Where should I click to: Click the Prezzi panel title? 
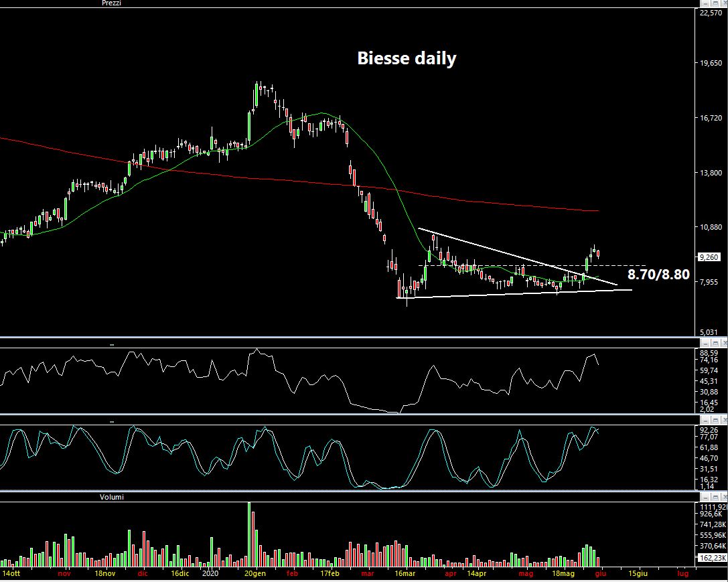[x=111, y=3]
